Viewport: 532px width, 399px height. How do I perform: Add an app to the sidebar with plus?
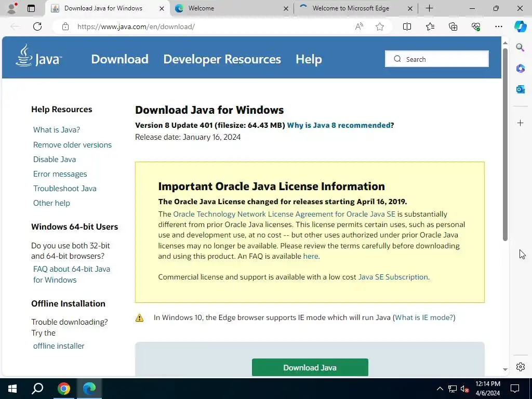[x=520, y=123]
